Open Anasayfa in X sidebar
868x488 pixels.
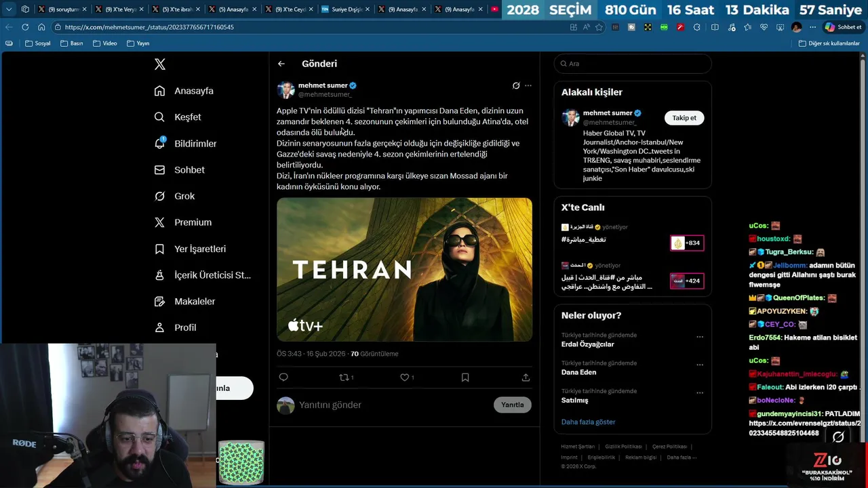point(184,91)
